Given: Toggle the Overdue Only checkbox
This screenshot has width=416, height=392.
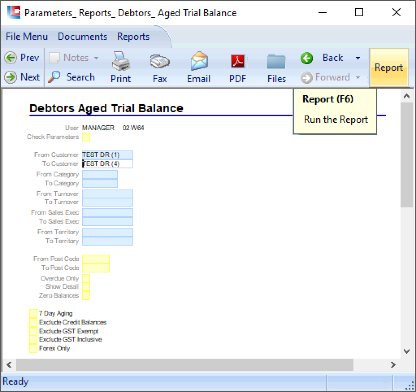Looking at the screenshot, I should [x=86, y=278].
